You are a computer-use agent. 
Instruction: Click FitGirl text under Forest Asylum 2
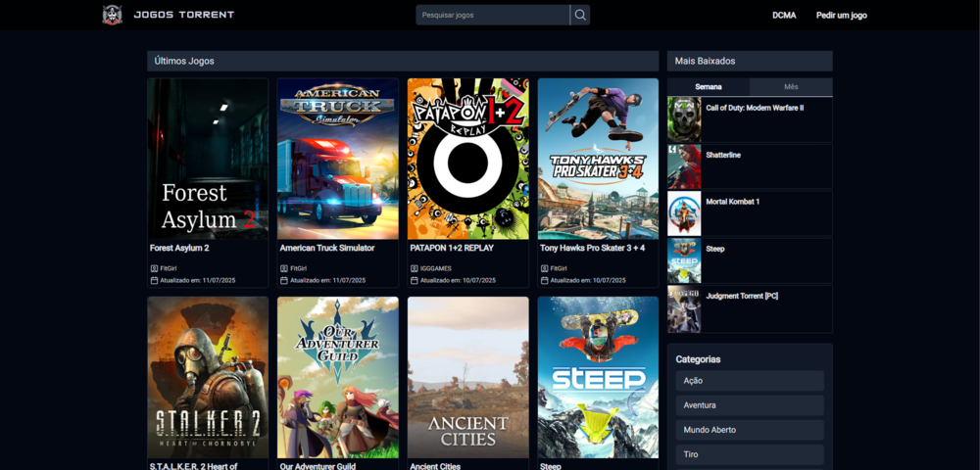pyautogui.click(x=169, y=268)
